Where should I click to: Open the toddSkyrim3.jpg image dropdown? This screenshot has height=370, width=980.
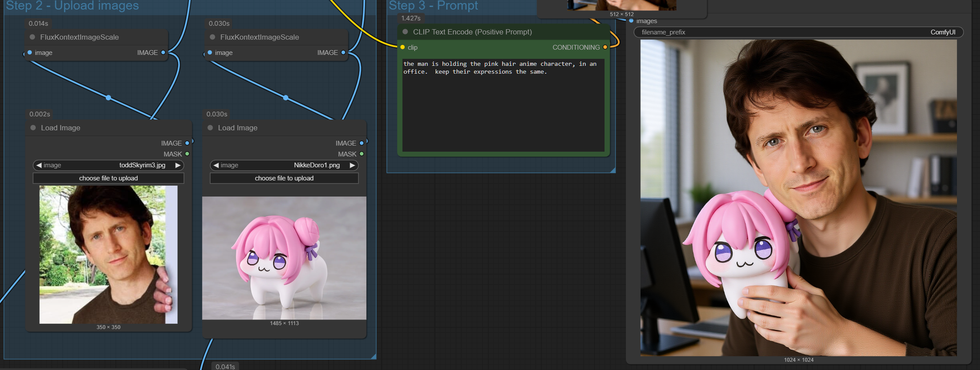tap(108, 165)
